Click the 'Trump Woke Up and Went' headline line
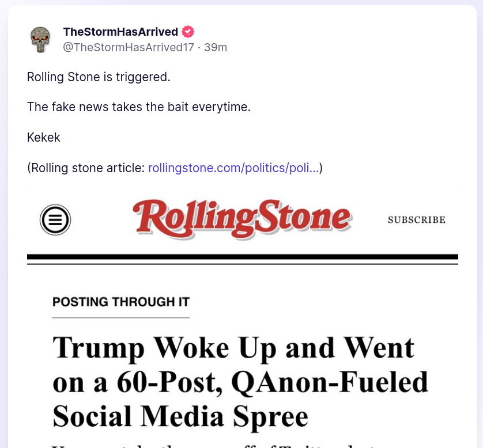The width and height of the screenshot is (483, 448). coord(233,348)
